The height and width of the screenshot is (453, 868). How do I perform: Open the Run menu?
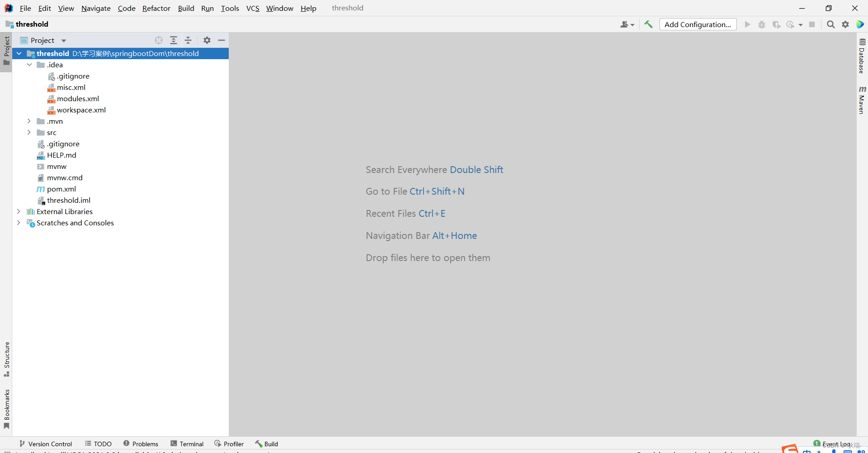[x=207, y=8]
